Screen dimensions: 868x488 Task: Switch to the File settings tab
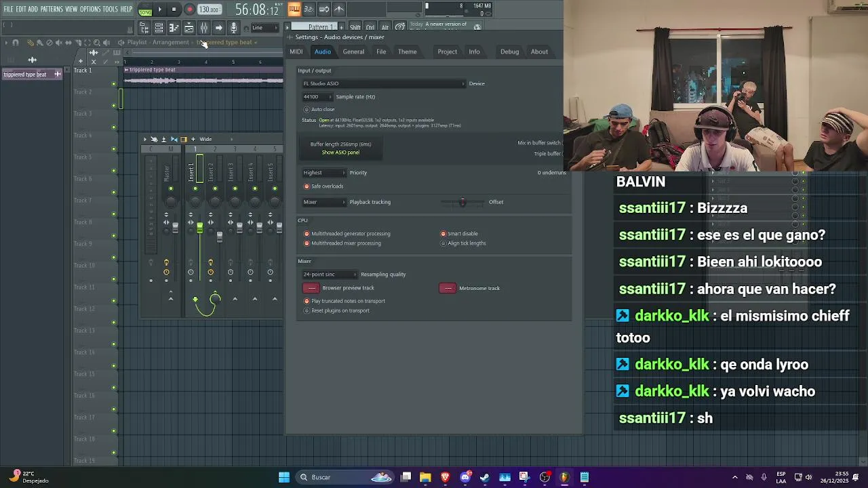click(381, 52)
